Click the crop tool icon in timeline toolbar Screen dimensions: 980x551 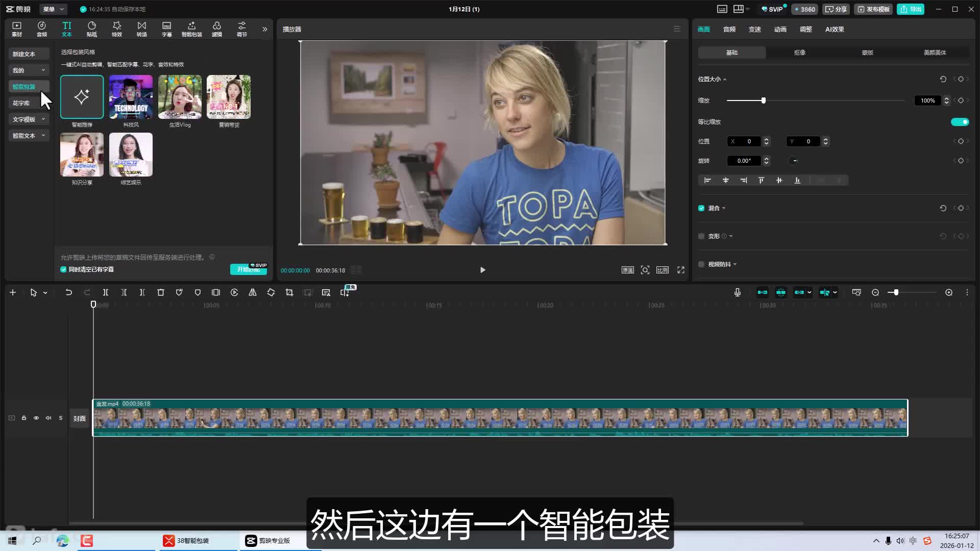coord(289,292)
